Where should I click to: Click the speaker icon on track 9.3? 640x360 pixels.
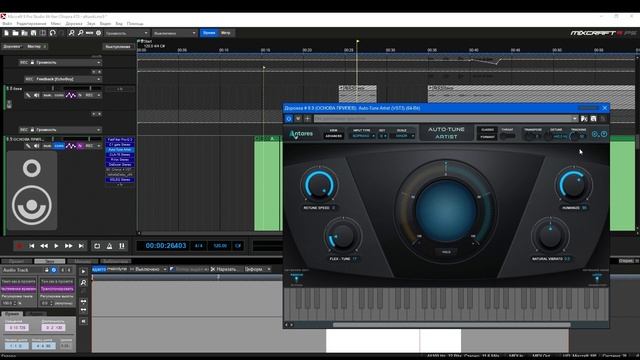[37, 146]
